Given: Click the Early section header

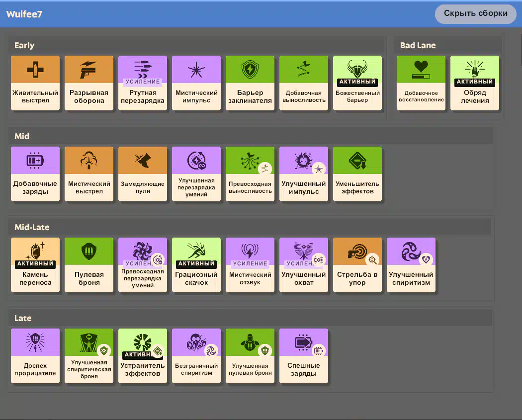Looking at the screenshot, I should (24, 45).
